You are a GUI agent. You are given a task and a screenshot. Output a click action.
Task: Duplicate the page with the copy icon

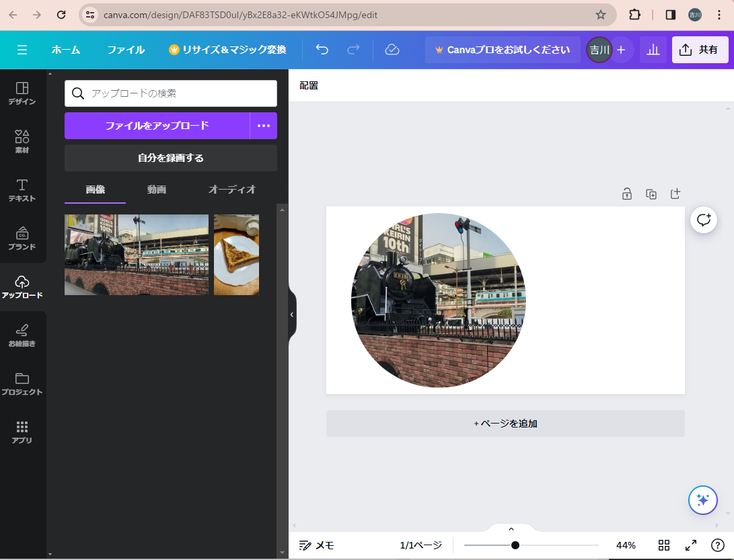[651, 194]
